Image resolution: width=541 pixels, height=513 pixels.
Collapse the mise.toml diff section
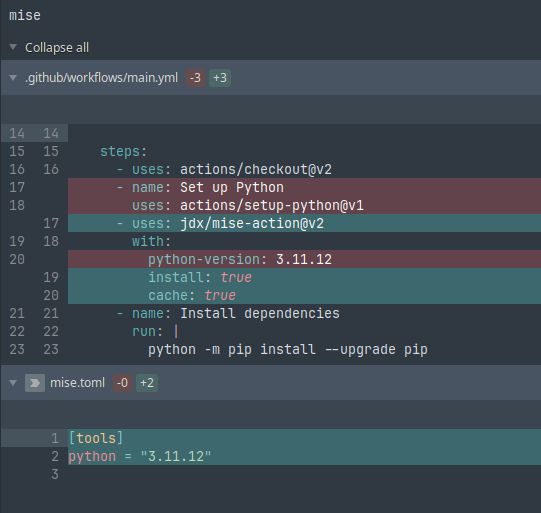pos(13,383)
